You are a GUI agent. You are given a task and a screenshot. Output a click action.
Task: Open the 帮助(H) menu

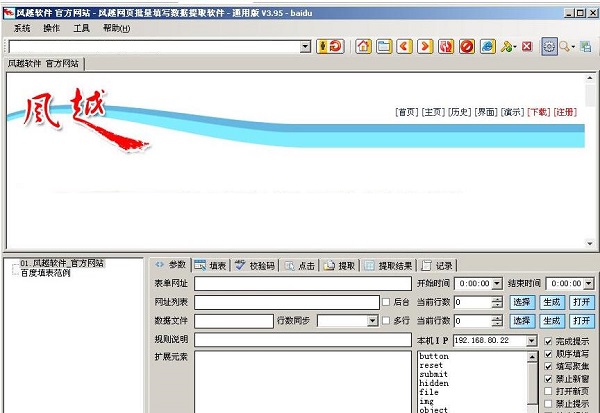tap(116, 28)
